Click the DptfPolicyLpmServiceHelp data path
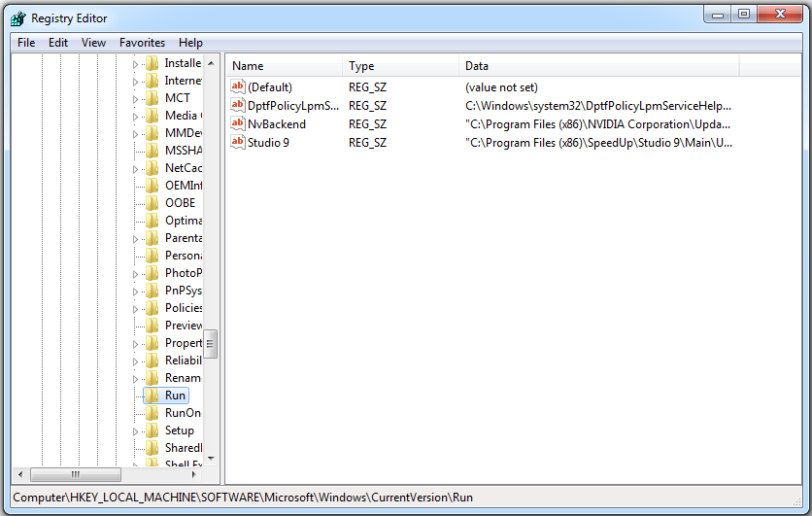812x516 pixels. tap(598, 106)
